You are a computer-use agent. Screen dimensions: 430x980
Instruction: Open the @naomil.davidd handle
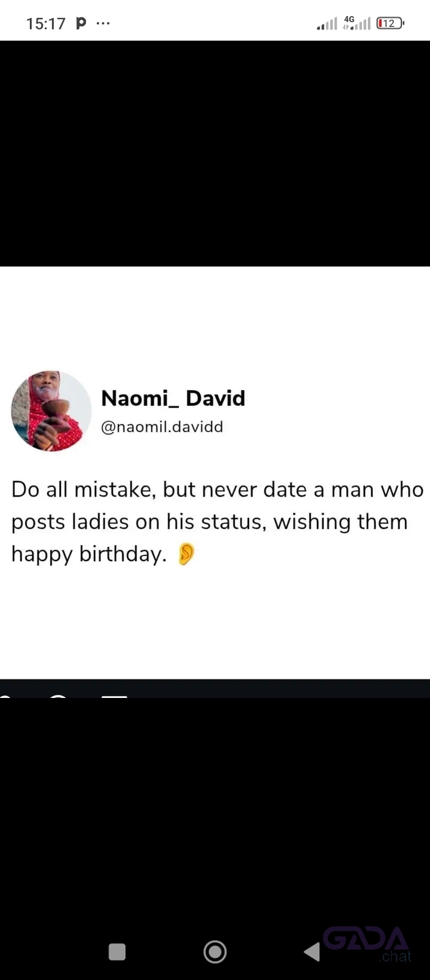pyautogui.click(x=162, y=427)
